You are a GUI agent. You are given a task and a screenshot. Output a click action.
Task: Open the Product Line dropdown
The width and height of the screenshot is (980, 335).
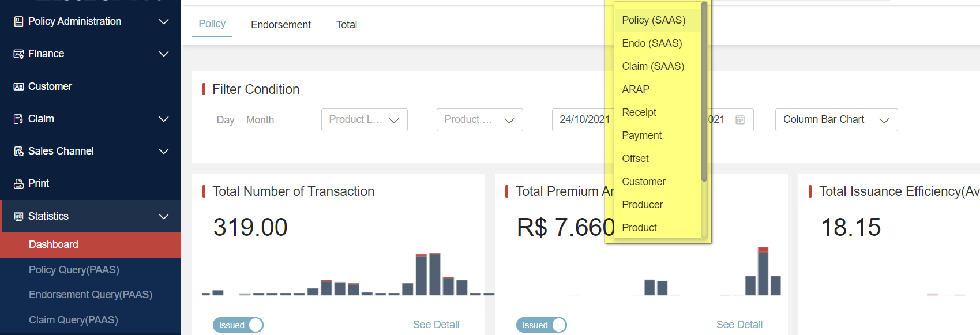(x=364, y=120)
